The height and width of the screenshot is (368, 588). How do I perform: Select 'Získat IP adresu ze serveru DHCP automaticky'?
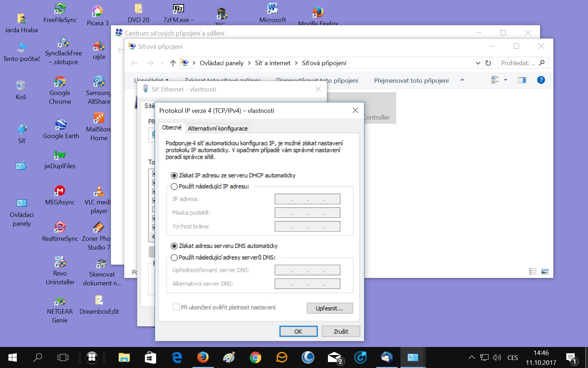[174, 176]
